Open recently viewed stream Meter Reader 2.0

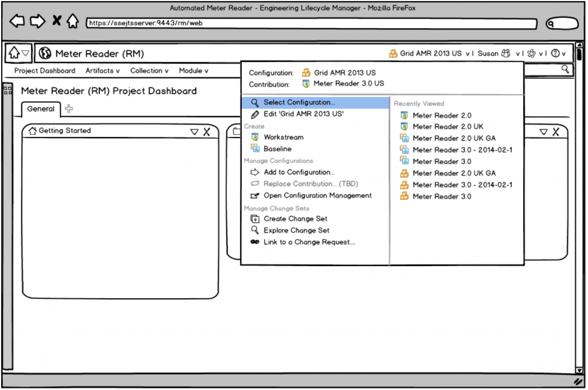[436, 116]
